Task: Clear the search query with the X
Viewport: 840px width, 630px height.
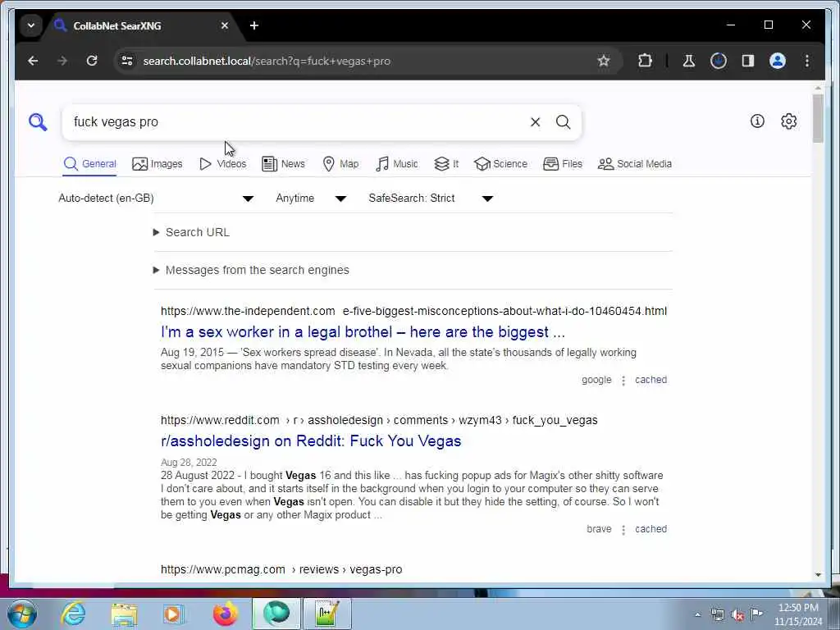Action: (535, 122)
